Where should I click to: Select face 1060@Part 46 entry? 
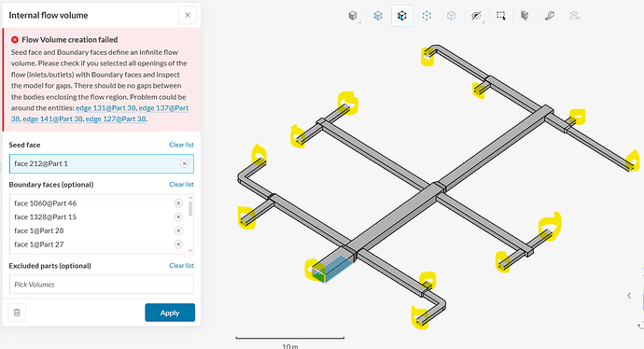pos(45,203)
